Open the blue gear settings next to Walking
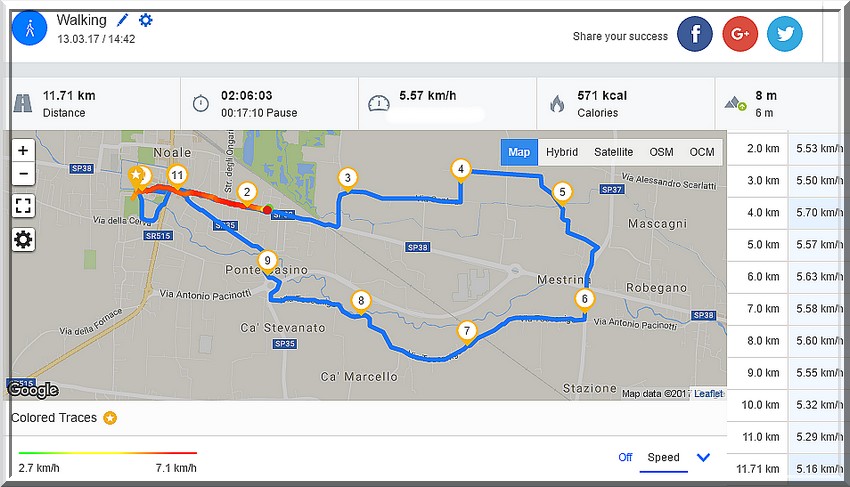Screen dimensions: 850x487 pos(146,20)
